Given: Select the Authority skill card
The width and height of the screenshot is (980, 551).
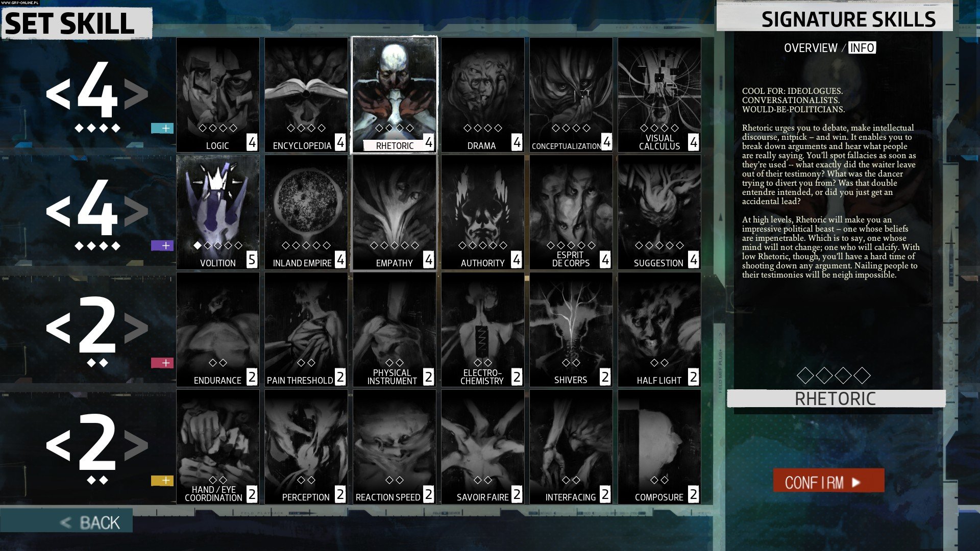Looking at the screenshot, I should 483,212.
